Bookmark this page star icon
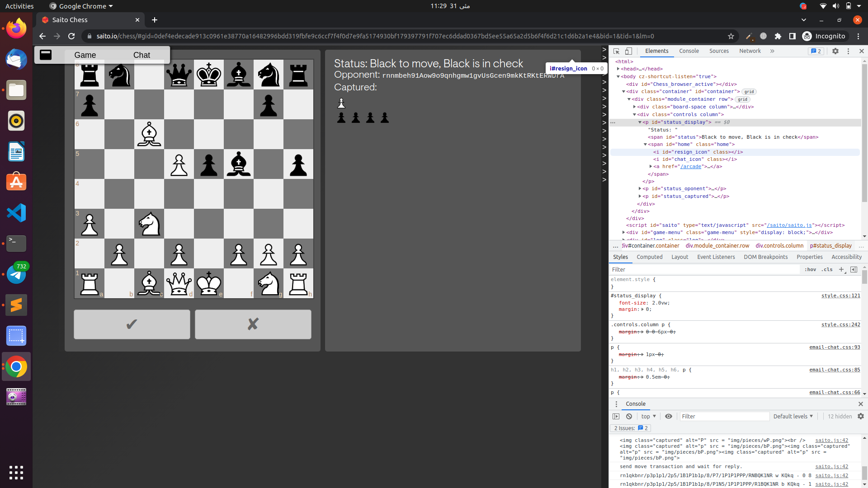868x488 pixels. pyautogui.click(x=731, y=36)
